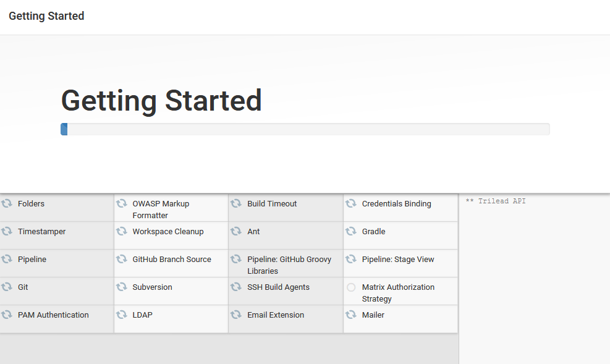Click the Getting Started page heading
This screenshot has width=610, height=364.
tap(161, 101)
